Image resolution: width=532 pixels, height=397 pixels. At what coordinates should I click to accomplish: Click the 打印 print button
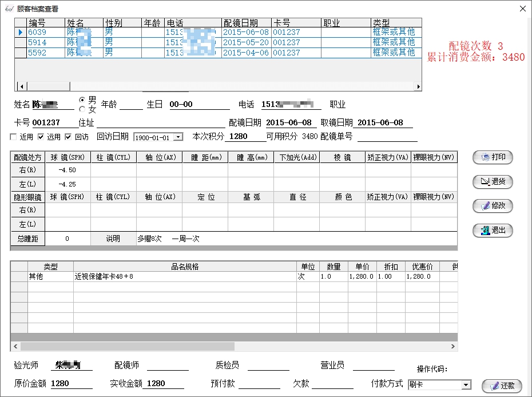pyautogui.click(x=493, y=157)
